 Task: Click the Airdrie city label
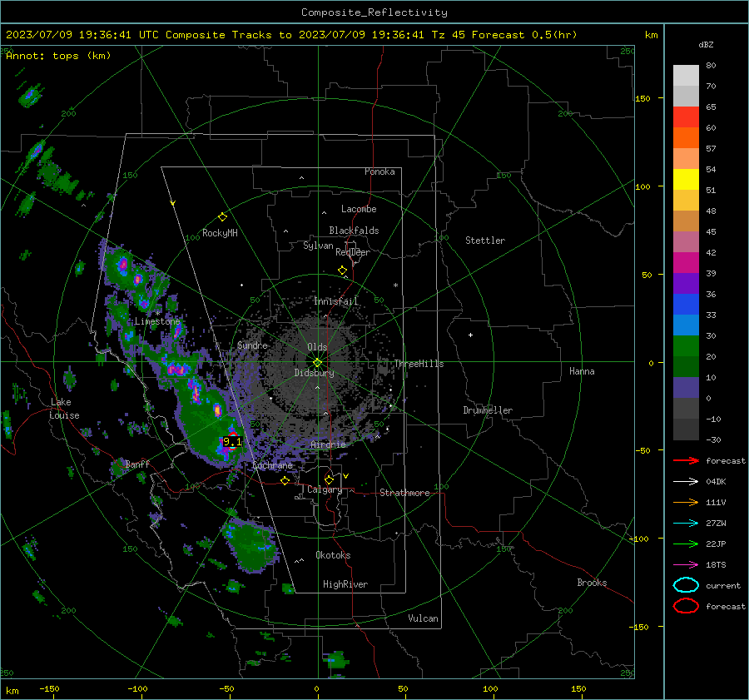tap(328, 444)
